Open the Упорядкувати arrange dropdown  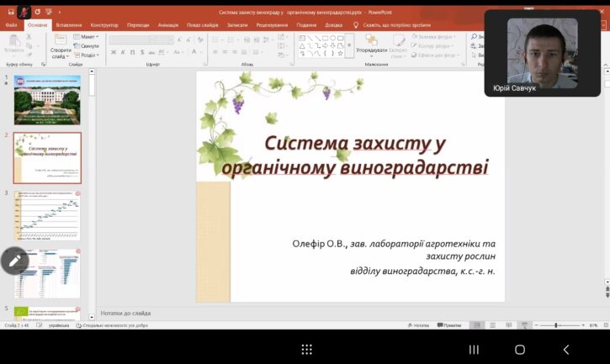[372, 46]
